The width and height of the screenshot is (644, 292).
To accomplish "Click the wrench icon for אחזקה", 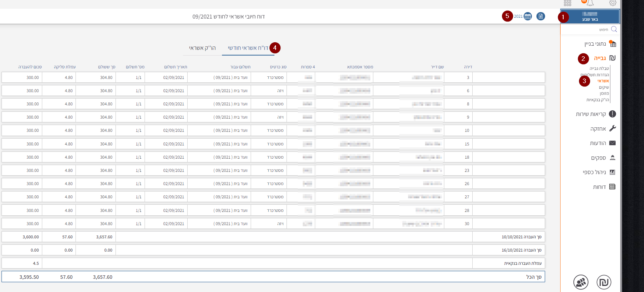I will [612, 129].
